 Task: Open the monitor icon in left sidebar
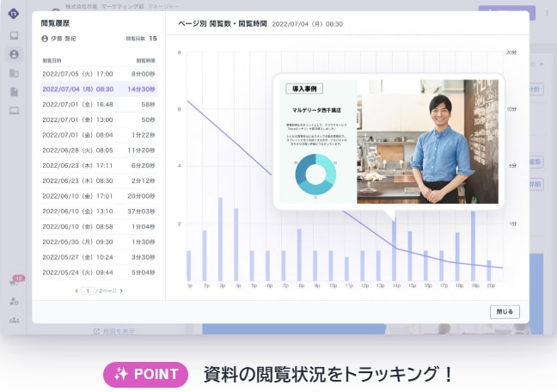pyautogui.click(x=14, y=36)
